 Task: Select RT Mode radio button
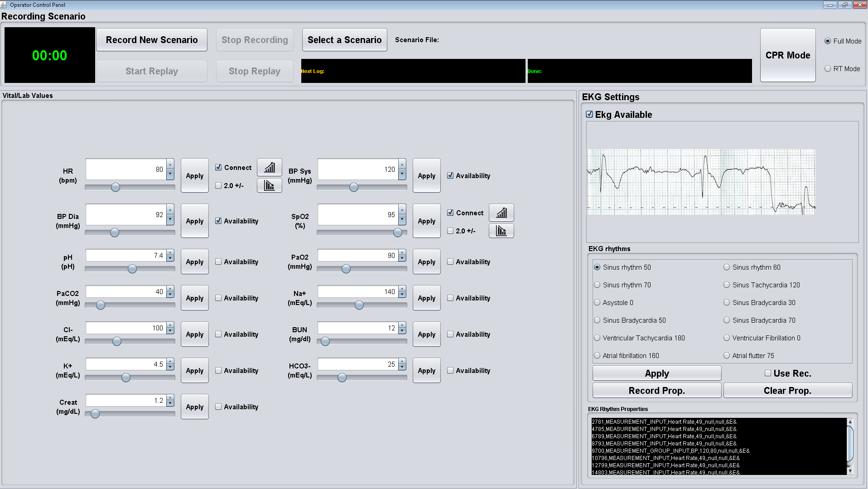(828, 68)
